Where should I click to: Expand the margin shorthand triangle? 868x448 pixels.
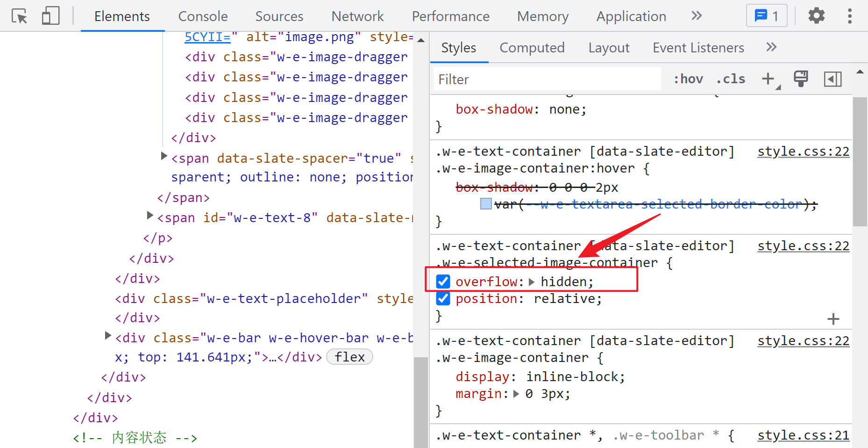(516, 394)
